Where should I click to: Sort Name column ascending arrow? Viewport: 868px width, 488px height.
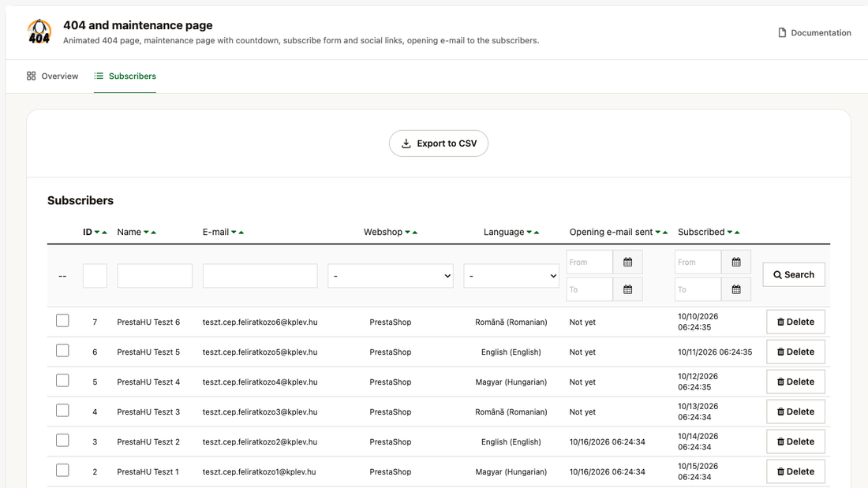153,233
